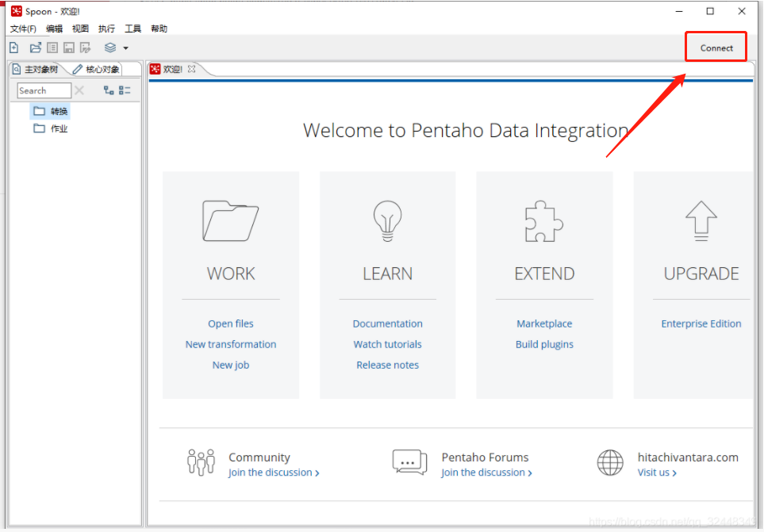Click the collapse tree icon
This screenshot has width=764, height=532.
(x=125, y=90)
